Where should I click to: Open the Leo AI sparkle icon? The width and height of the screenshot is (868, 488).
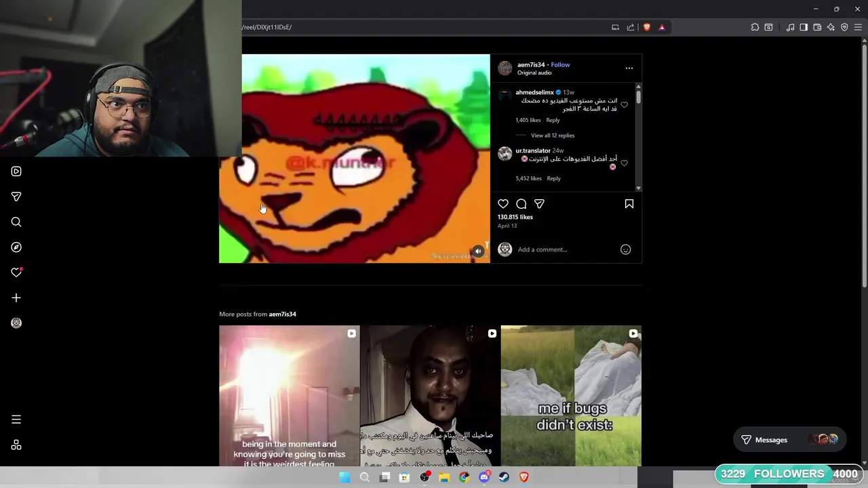click(x=831, y=27)
